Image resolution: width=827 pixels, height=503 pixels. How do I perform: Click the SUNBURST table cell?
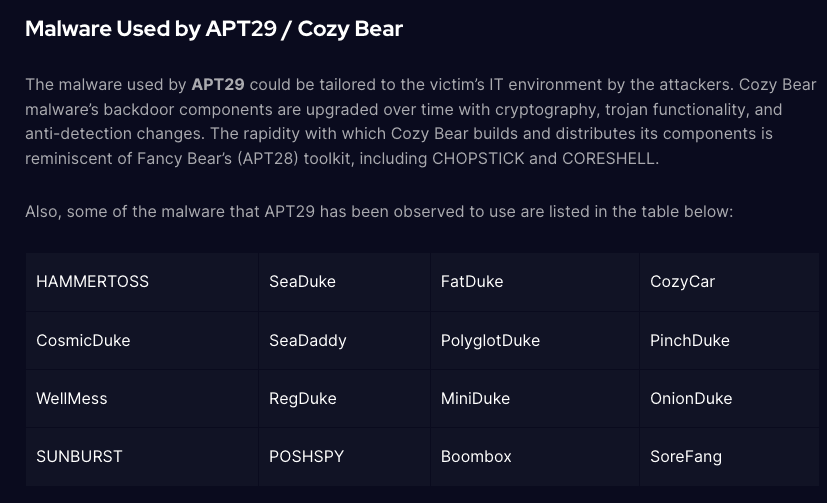(x=79, y=456)
